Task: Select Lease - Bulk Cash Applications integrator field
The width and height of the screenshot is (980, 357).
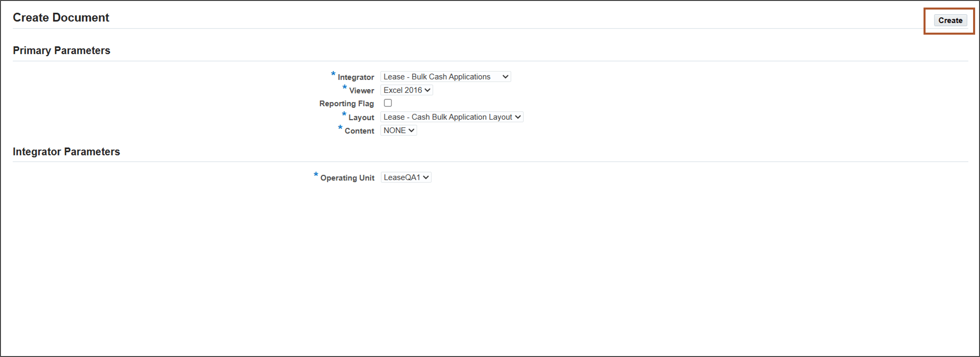Action: [x=438, y=76]
